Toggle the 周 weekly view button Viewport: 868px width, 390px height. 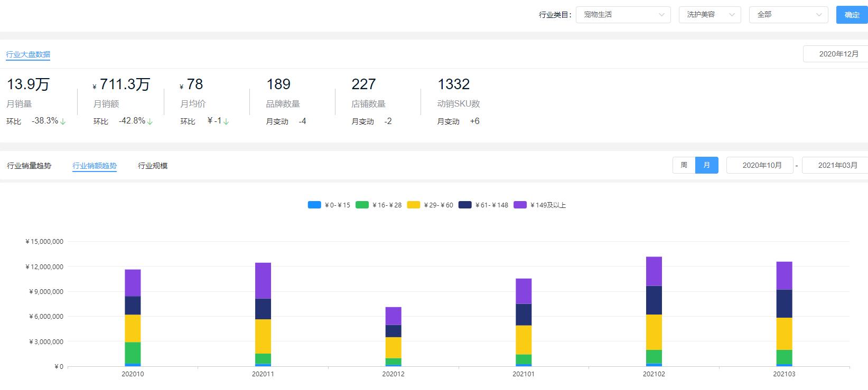(x=684, y=165)
